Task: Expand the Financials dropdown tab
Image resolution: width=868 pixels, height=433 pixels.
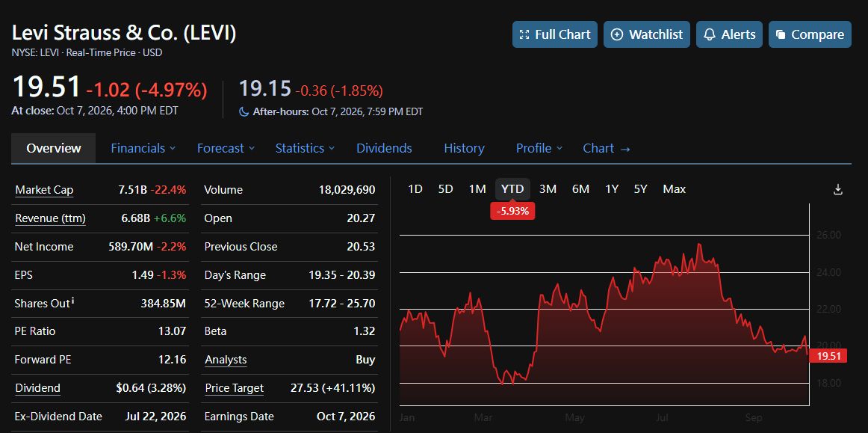Action: (x=143, y=148)
